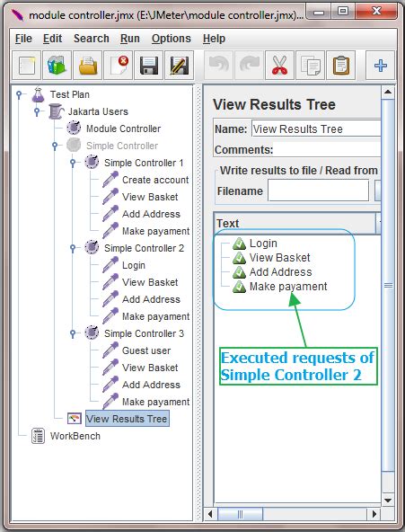The height and width of the screenshot is (532, 405).
Task: Click the Undo toolbar icon
Action: [x=218, y=66]
